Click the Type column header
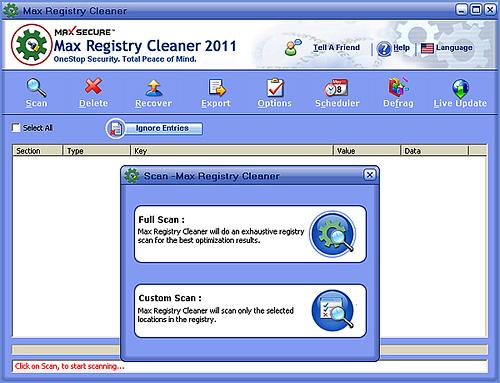This screenshot has width=500, height=383. coord(97,151)
